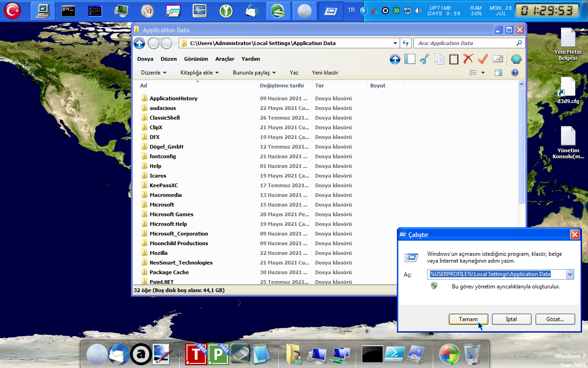The image size is (588, 368).
Task: Click the orange checkmark Properties icon
Action: pyautogui.click(x=482, y=59)
